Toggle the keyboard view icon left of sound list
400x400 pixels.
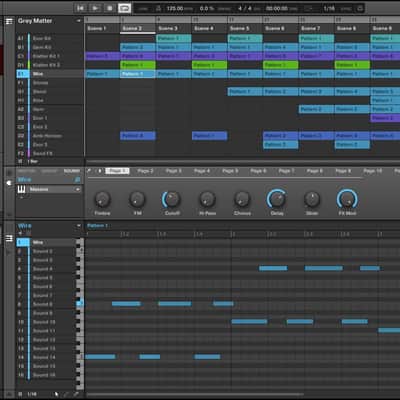coord(9,238)
